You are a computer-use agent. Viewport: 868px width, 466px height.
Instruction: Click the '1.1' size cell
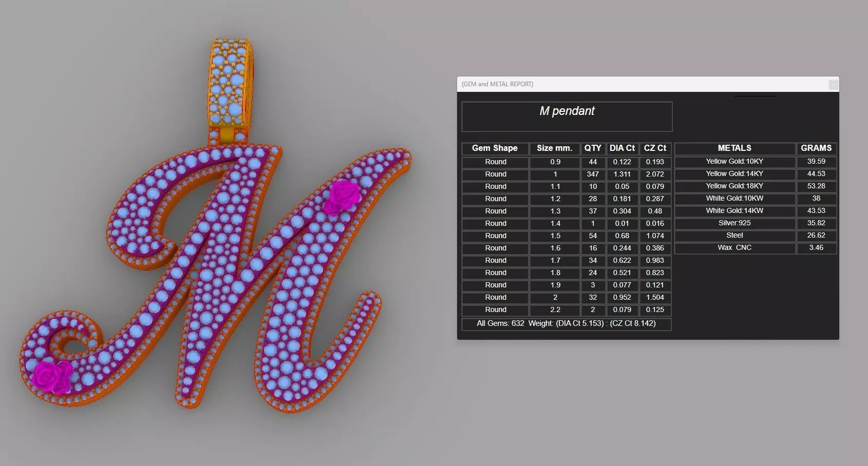click(555, 187)
